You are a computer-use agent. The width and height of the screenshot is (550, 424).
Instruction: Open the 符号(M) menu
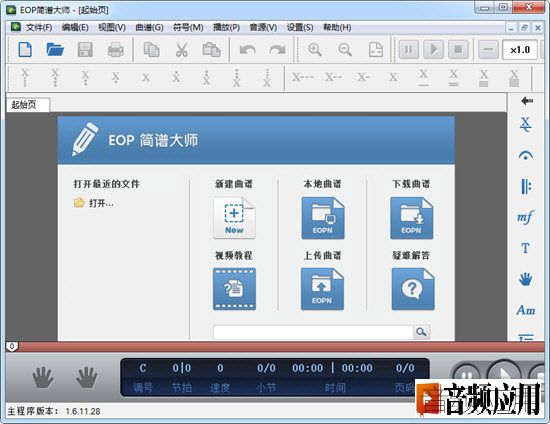coord(188,27)
